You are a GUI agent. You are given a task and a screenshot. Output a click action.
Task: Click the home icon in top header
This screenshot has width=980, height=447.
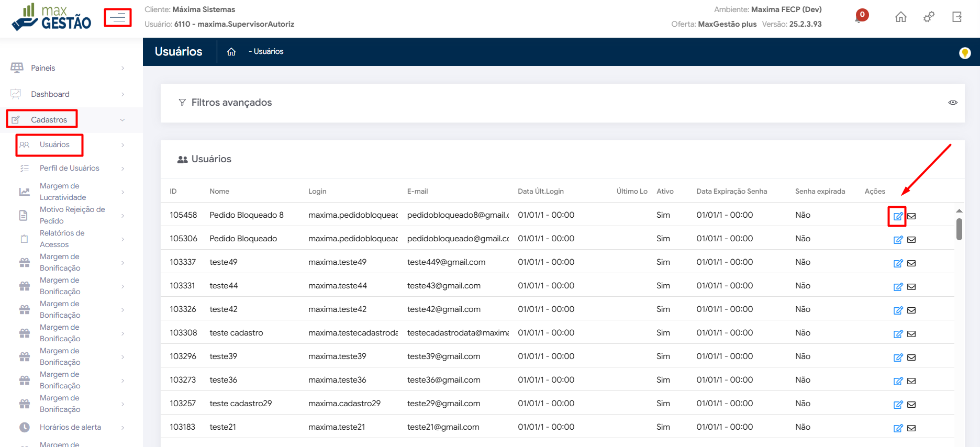pos(900,17)
